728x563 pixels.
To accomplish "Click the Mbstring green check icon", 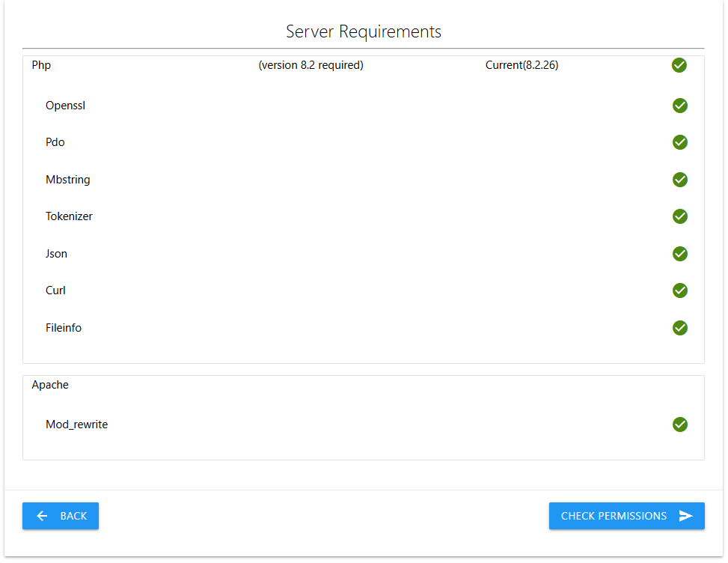I will pyautogui.click(x=679, y=180).
